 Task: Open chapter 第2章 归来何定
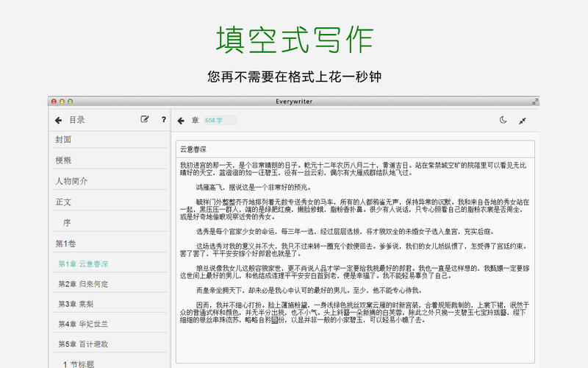coord(110,284)
